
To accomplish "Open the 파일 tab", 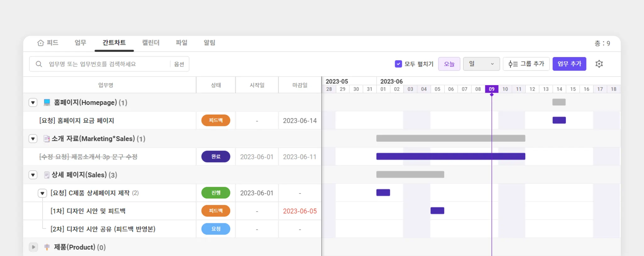I will pos(181,43).
